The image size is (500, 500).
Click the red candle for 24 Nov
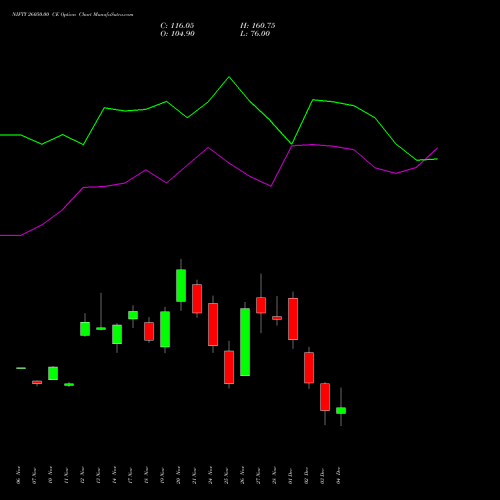point(213,324)
